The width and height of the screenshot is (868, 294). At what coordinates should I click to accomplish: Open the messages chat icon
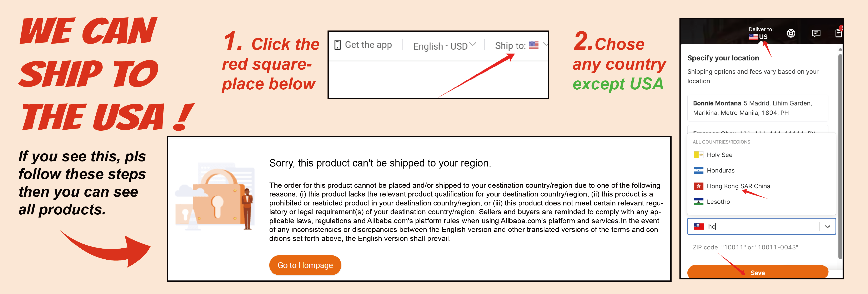[x=816, y=33]
